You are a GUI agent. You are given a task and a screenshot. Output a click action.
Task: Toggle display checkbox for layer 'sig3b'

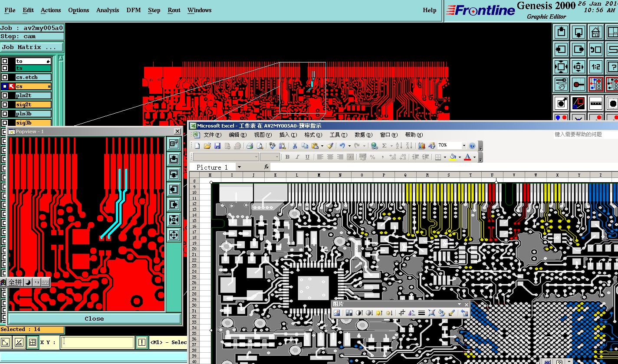pos(5,123)
